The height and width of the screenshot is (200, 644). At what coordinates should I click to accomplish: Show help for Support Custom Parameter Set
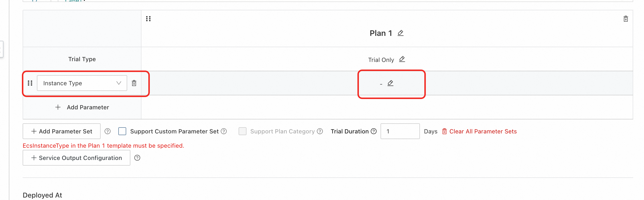pos(224,131)
